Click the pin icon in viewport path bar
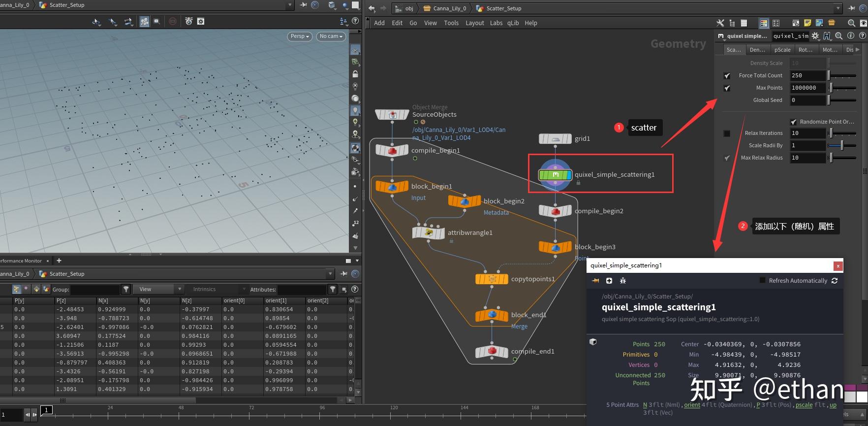This screenshot has height=426, width=868. (303, 5)
